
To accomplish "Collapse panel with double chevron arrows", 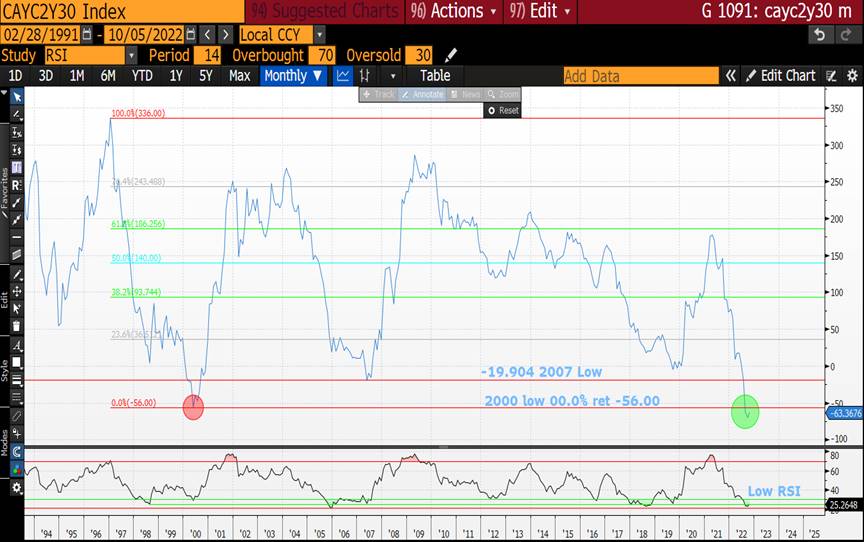I will pyautogui.click(x=731, y=75).
